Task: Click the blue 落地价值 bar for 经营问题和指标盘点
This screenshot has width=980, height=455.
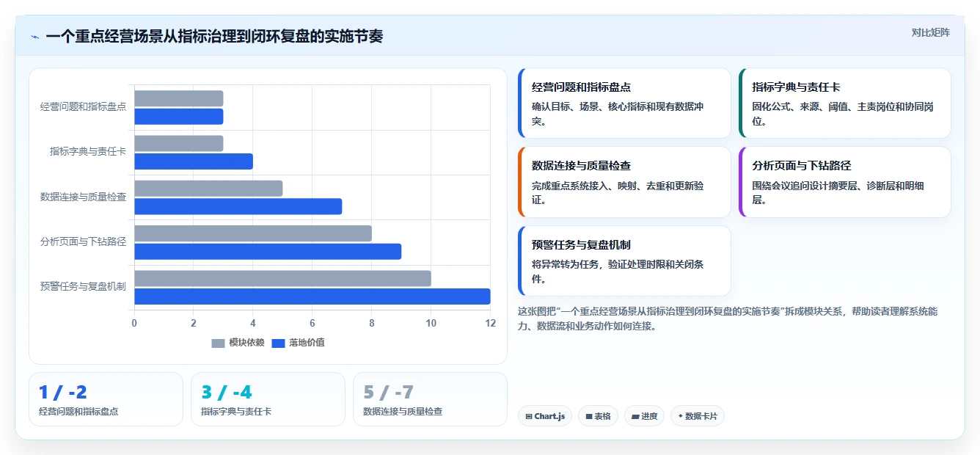Action: 179,117
